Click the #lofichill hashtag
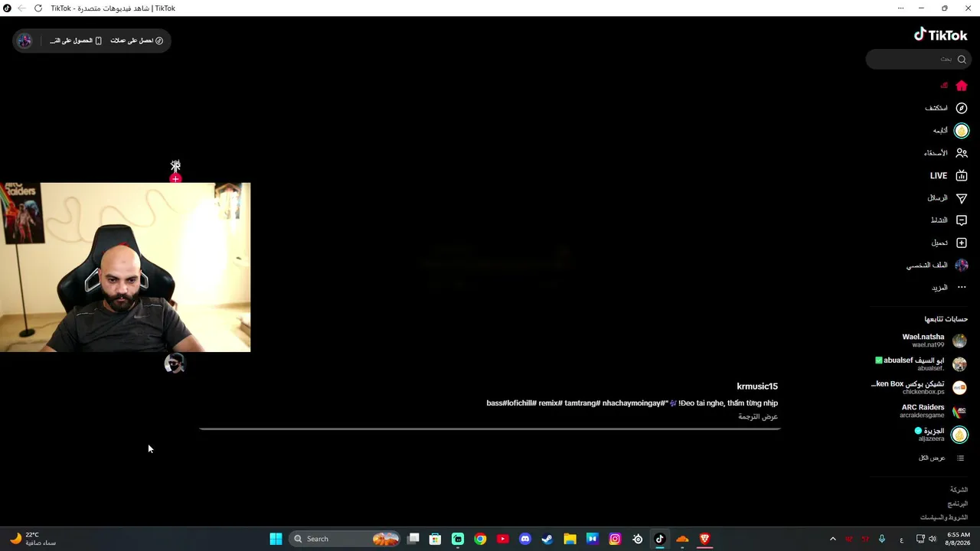The width and height of the screenshot is (980, 551). tap(518, 403)
